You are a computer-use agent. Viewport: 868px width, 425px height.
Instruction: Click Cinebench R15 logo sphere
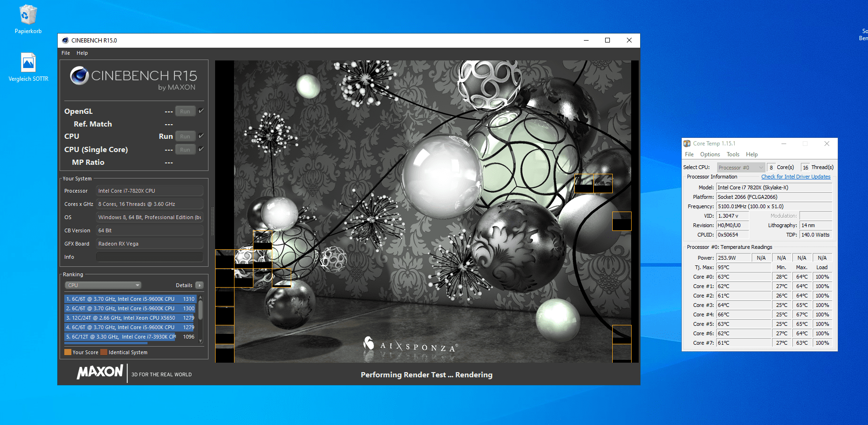pyautogui.click(x=79, y=76)
